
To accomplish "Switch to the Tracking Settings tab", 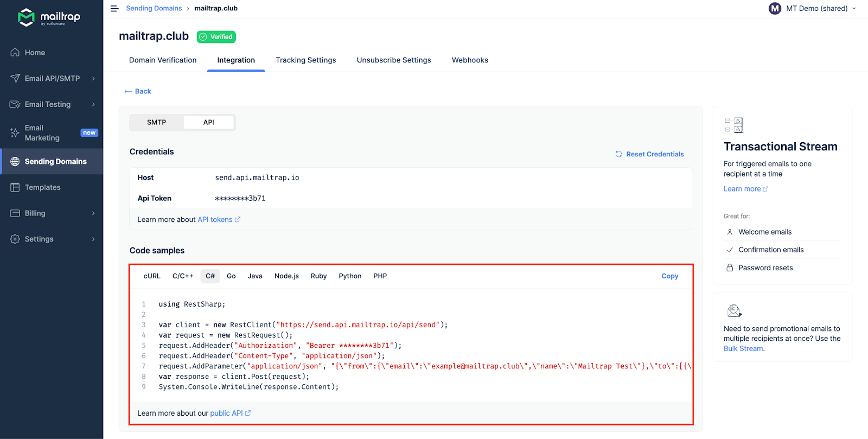I will [305, 60].
